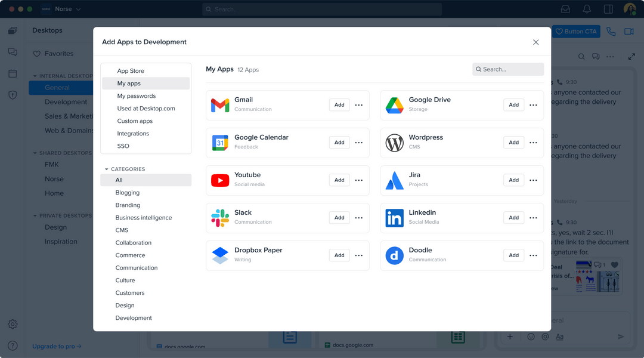Open the calendar icon in left sidebar

point(13,73)
